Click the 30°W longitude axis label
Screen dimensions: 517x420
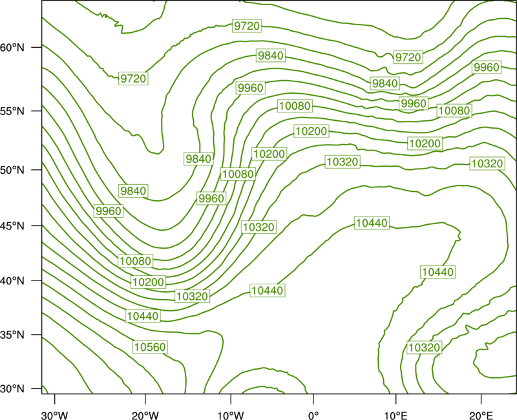(x=55, y=415)
